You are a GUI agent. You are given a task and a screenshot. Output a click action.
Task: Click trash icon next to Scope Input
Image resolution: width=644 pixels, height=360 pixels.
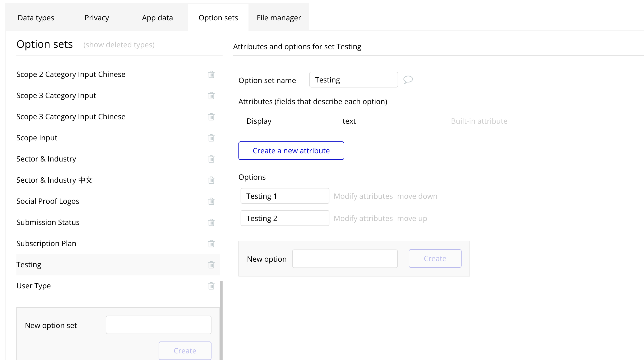(211, 138)
